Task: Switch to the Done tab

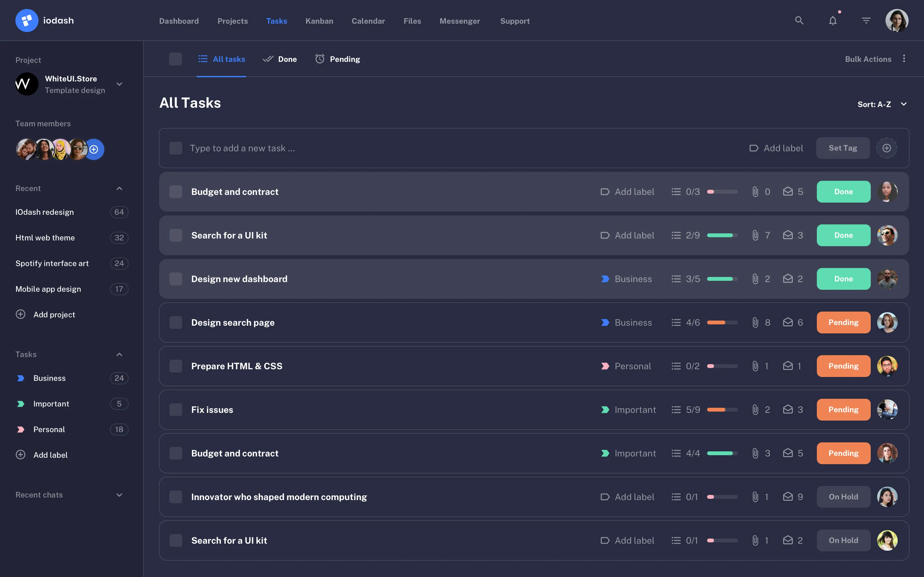Action: coord(280,59)
